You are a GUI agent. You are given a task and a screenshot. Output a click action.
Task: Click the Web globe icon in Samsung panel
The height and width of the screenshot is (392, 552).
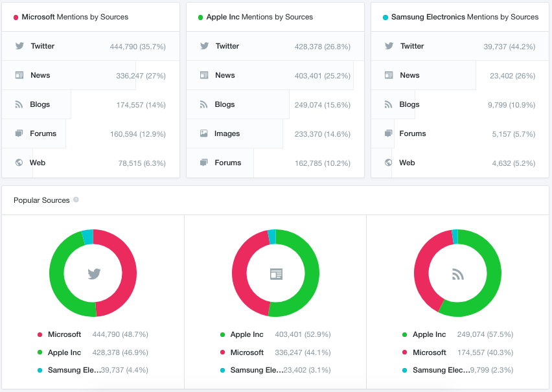(x=388, y=163)
